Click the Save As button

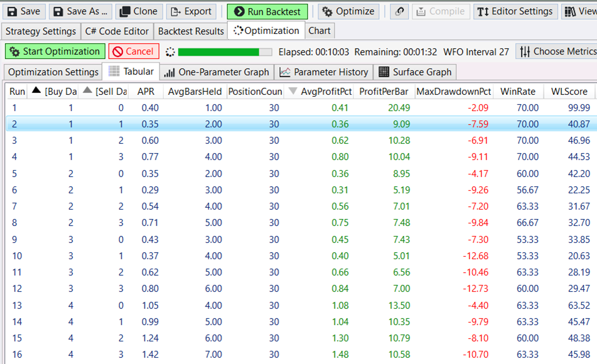click(x=80, y=11)
